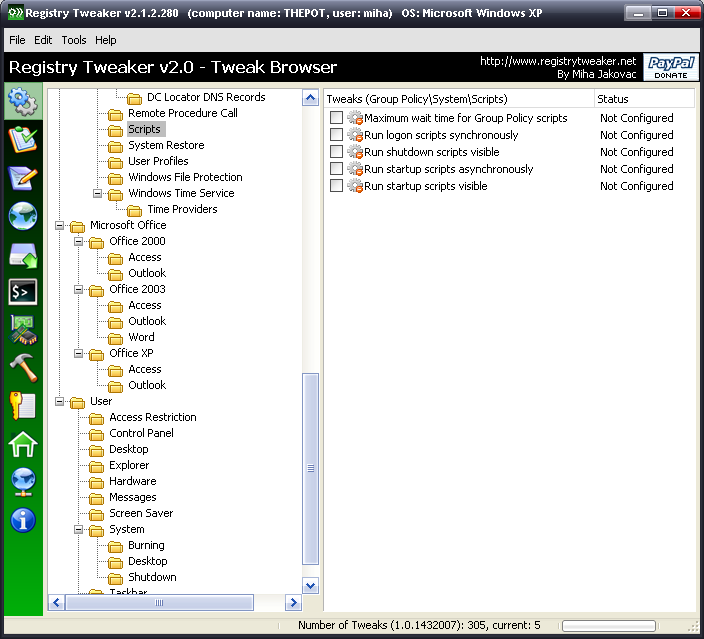Collapse the Office 2003 folder node
Screen dimensions: 704x639
(x=79, y=289)
